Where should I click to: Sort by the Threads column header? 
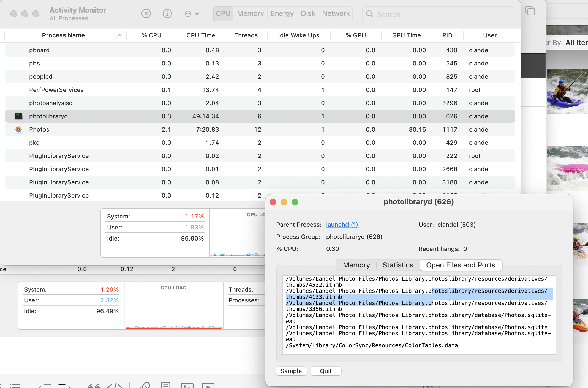coord(246,35)
